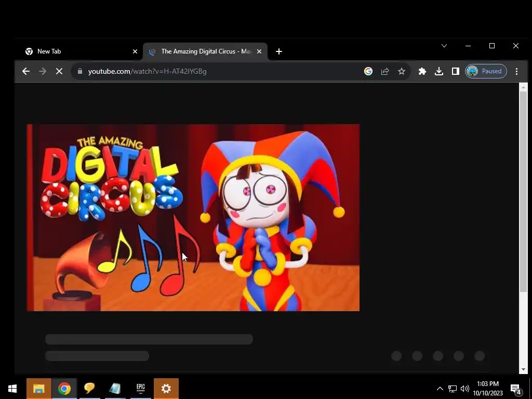Maximize the Chrome window
532x399 pixels.
click(492, 46)
